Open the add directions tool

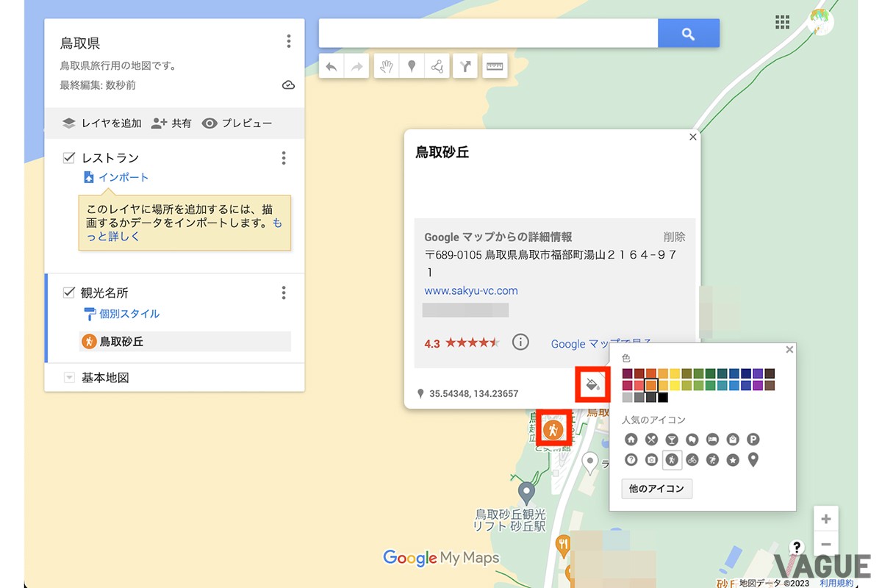[465, 67]
